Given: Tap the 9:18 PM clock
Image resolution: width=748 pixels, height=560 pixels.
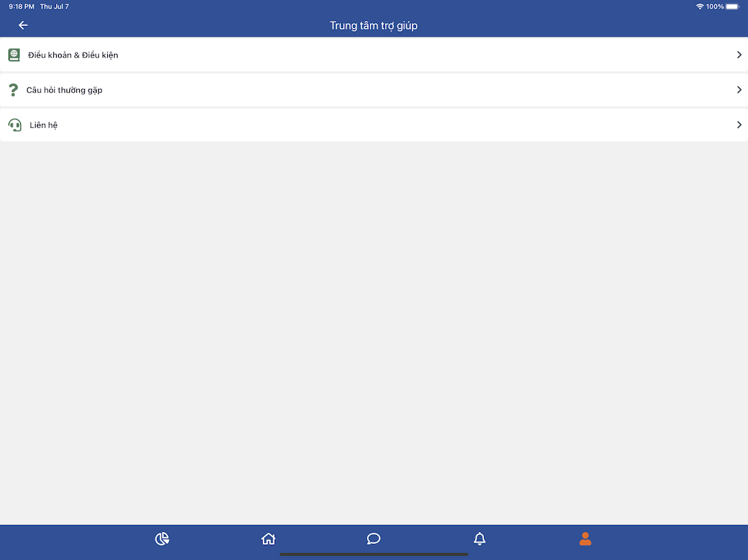Looking at the screenshot, I should pos(22,7).
